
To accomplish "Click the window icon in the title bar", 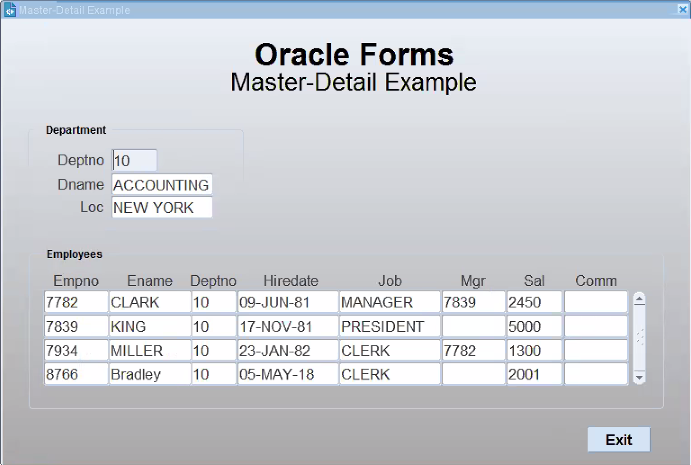I will 10,10.
